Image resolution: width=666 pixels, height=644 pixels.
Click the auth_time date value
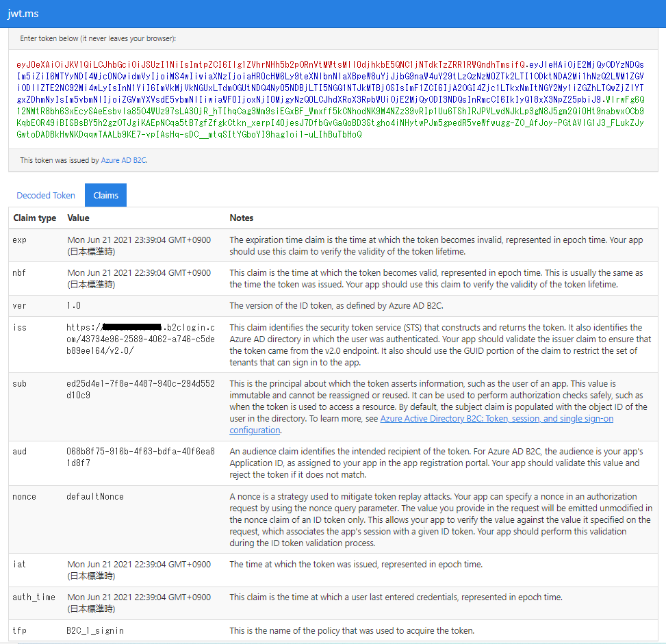(x=140, y=603)
